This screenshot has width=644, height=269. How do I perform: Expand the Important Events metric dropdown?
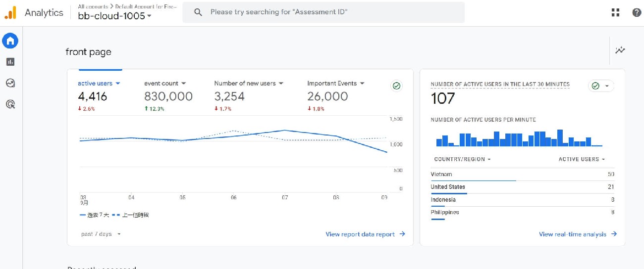point(362,84)
